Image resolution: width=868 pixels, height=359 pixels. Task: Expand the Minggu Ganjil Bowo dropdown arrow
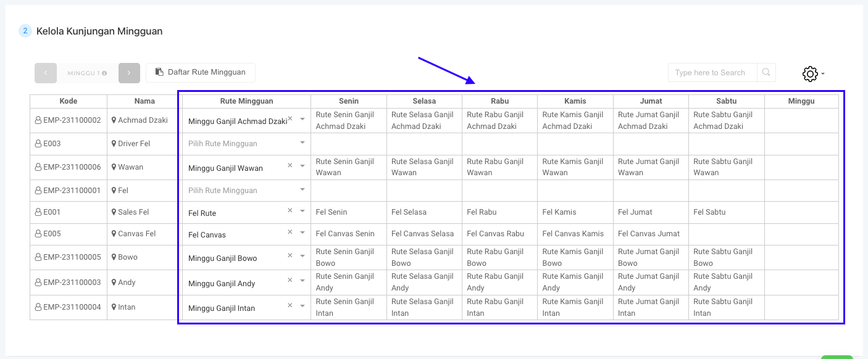(x=303, y=256)
